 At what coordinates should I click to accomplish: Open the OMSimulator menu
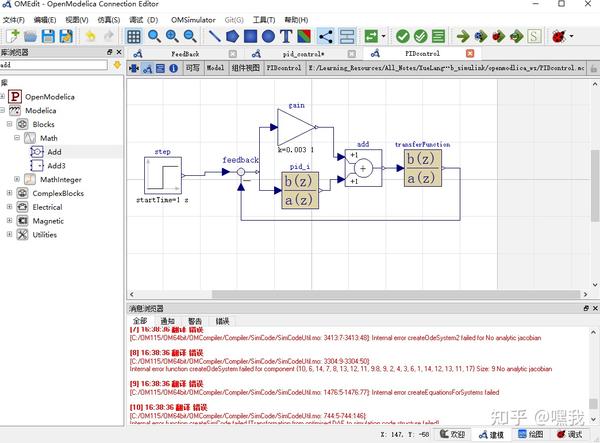193,20
